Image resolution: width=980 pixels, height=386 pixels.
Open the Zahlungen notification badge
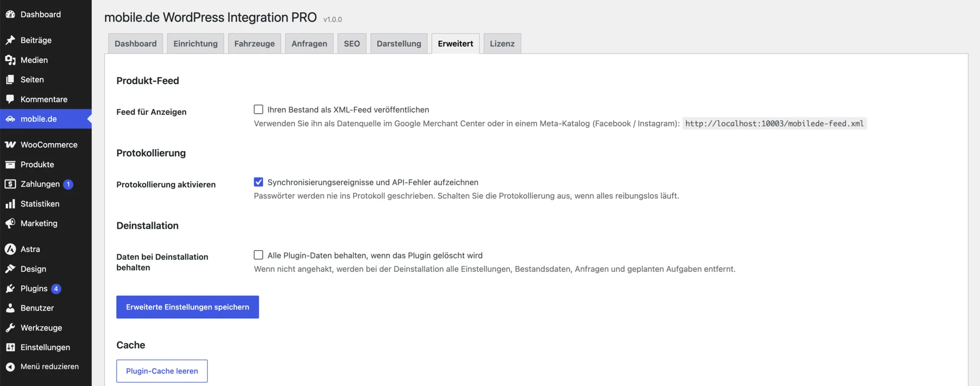coord(68,184)
